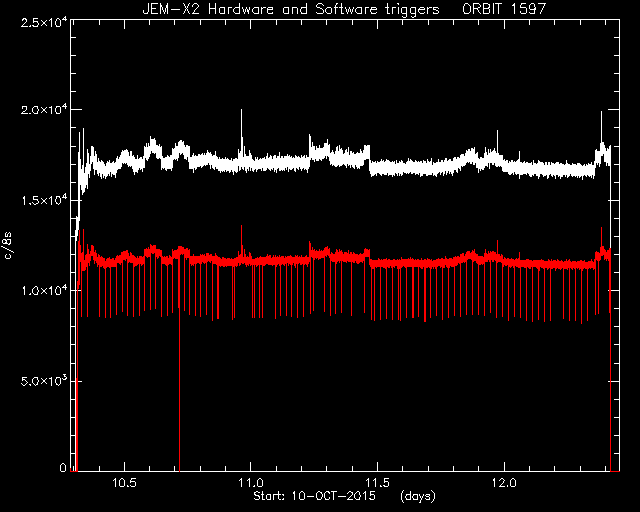Viewport: 640px width, 512px height.
Task: Click the 2.0×10⁴ y-axis label
Action: [44, 110]
